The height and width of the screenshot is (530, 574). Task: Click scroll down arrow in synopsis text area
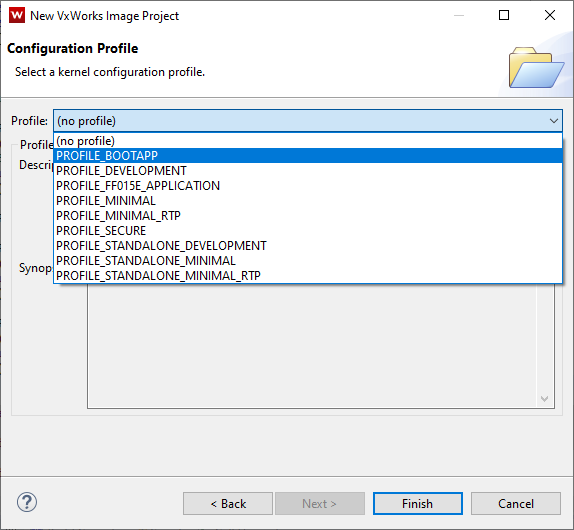point(544,399)
